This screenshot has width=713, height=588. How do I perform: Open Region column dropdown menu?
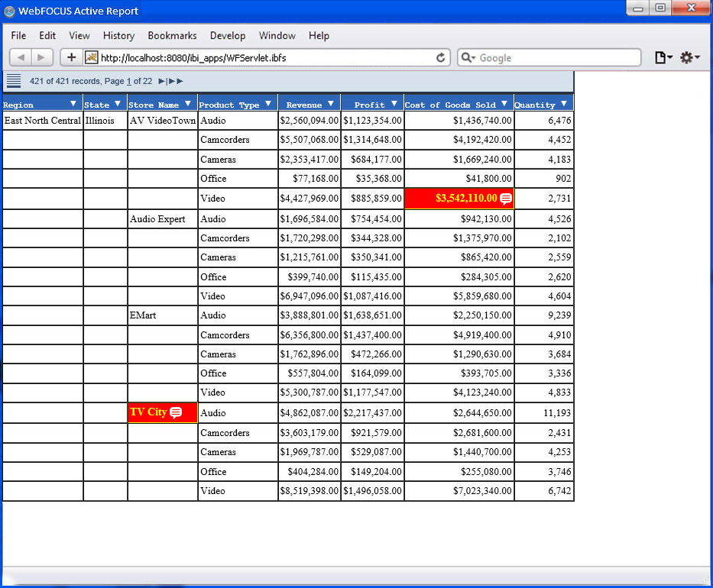coord(73,104)
